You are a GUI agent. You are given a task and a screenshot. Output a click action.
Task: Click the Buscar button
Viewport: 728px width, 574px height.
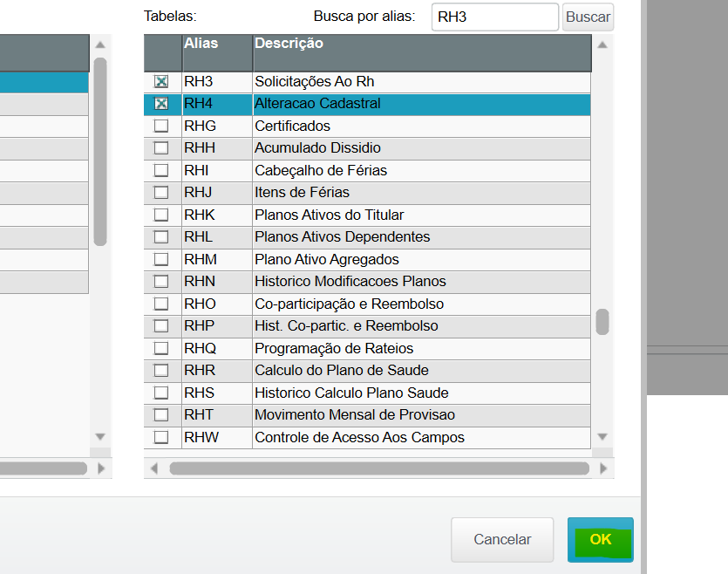pyautogui.click(x=587, y=17)
